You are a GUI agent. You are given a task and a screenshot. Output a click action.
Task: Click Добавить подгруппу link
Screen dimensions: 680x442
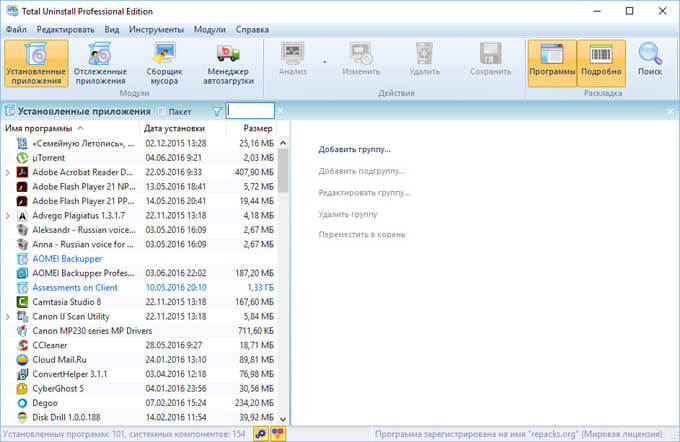pos(361,171)
